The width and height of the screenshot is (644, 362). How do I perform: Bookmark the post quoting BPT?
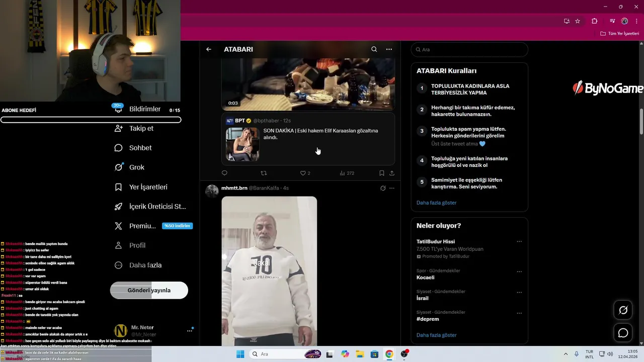point(382,173)
